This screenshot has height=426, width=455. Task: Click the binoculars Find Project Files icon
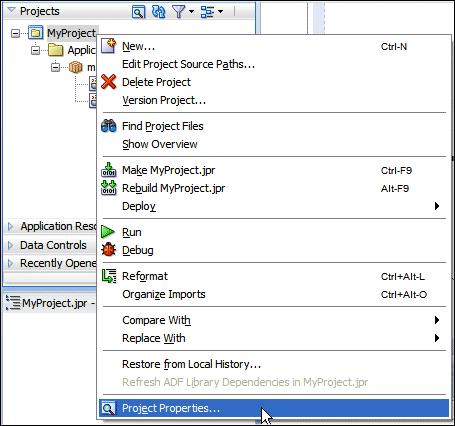pyautogui.click(x=108, y=126)
